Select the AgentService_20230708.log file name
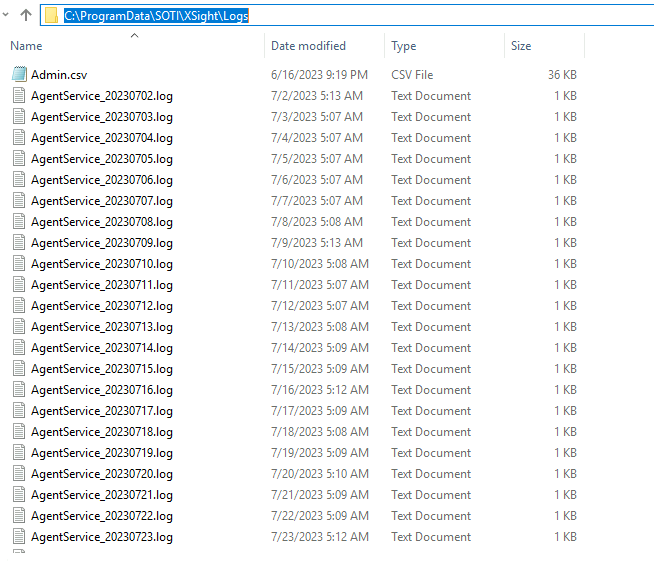Viewport: 654px width, 561px height. click(x=101, y=222)
